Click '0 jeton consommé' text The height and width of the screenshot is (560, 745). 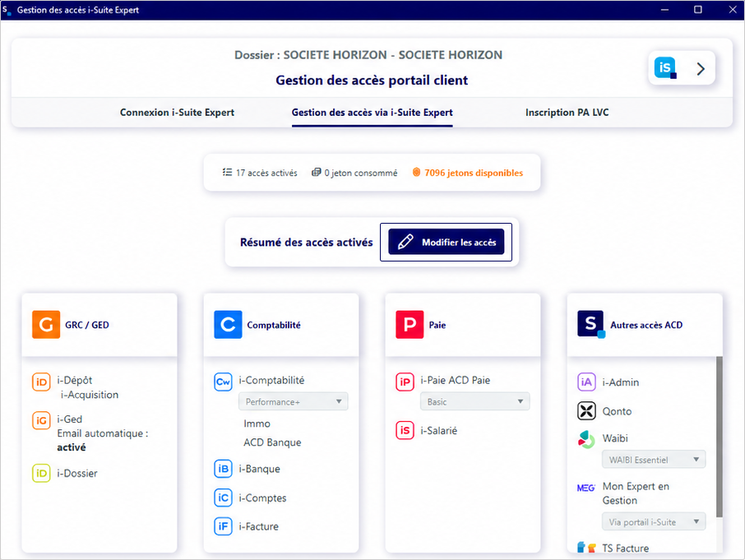[361, 173]
